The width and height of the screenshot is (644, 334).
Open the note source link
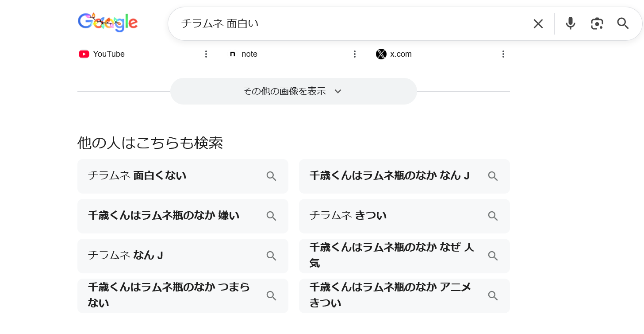click(x=249, y=54)
